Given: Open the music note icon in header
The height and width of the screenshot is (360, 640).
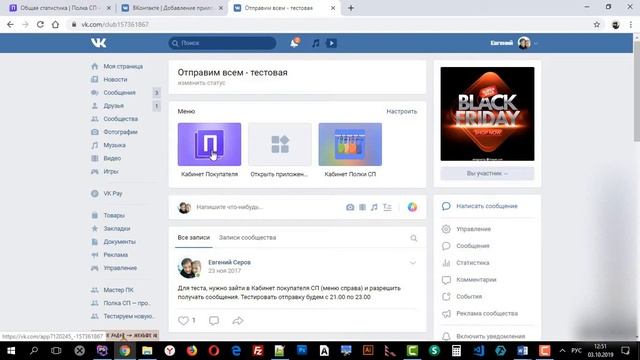Looking at the screenshot, I should pos(316,43).
